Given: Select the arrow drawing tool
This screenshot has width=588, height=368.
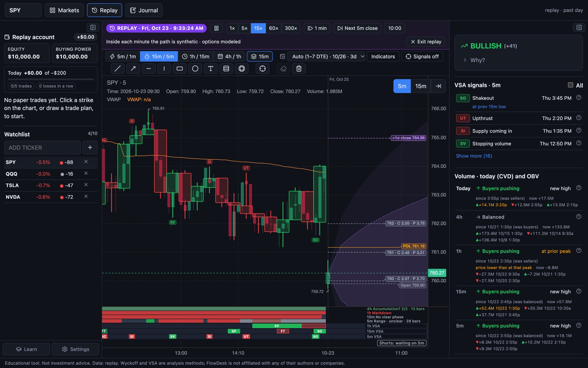Looking at the screenshot, I should pyautogui.click(x=133, y=69).
